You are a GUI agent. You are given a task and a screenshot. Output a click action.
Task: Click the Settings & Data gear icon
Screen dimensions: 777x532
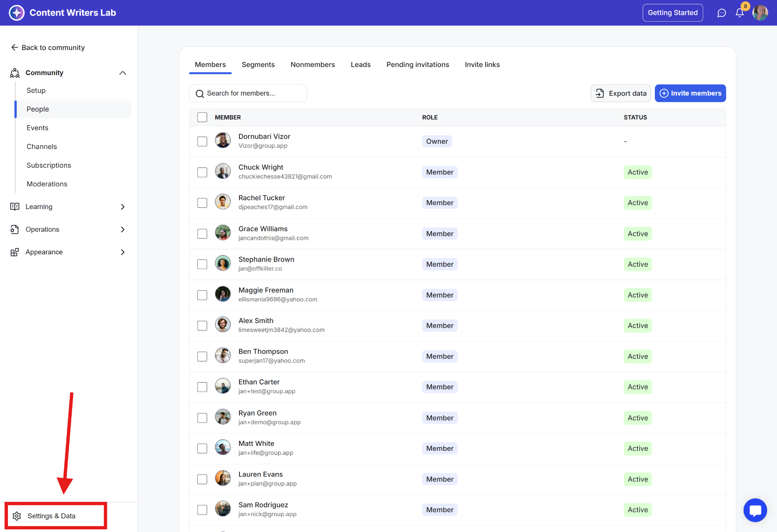(17, 516)
